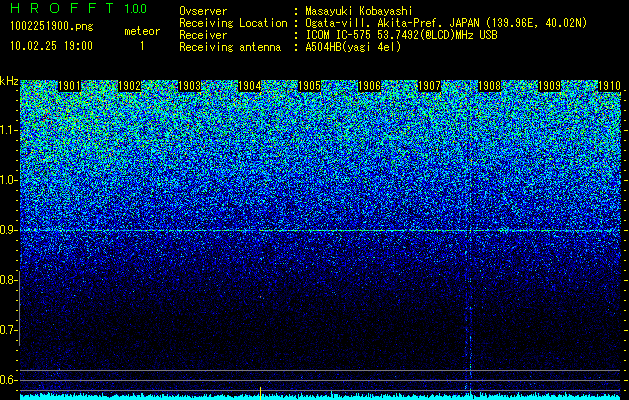
Task: Click the date stamp 10.02.25 19:00
Action: pyautogui.click(x=51, y=46)
